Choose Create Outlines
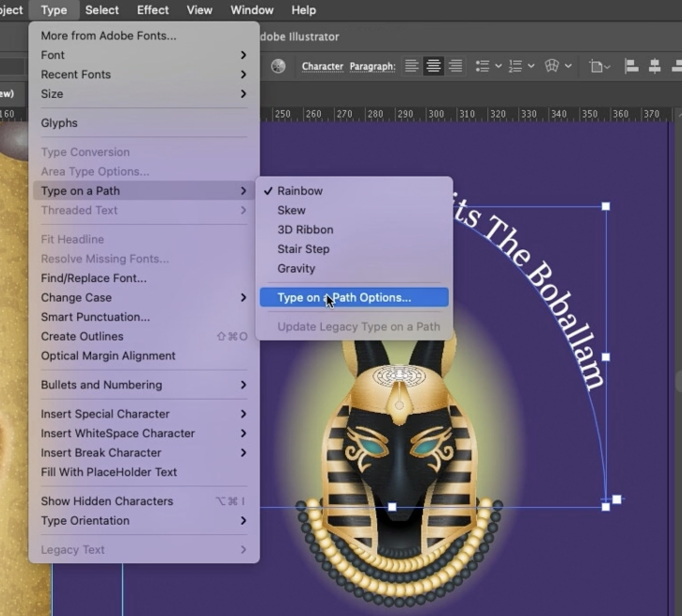 click(x=144, y=336)
